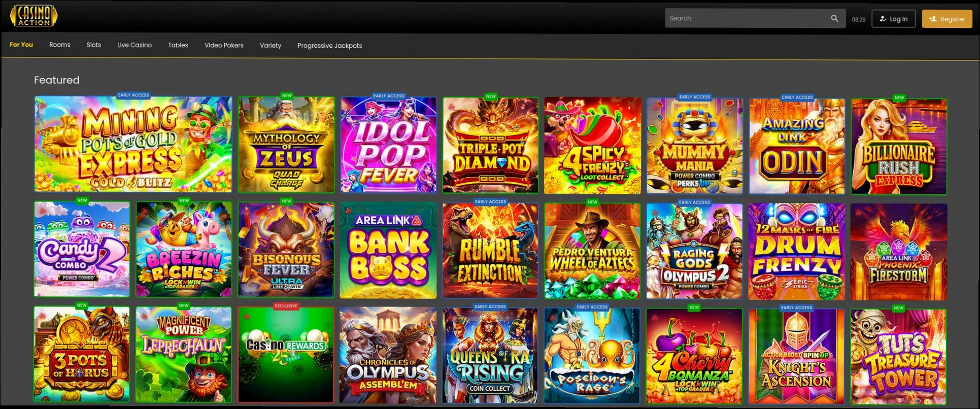Open 3 Pots of Horus game

[x=82, y=354]
